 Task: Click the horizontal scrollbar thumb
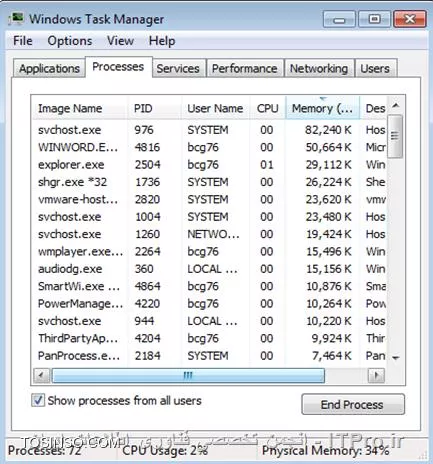[x=188, y=376]
